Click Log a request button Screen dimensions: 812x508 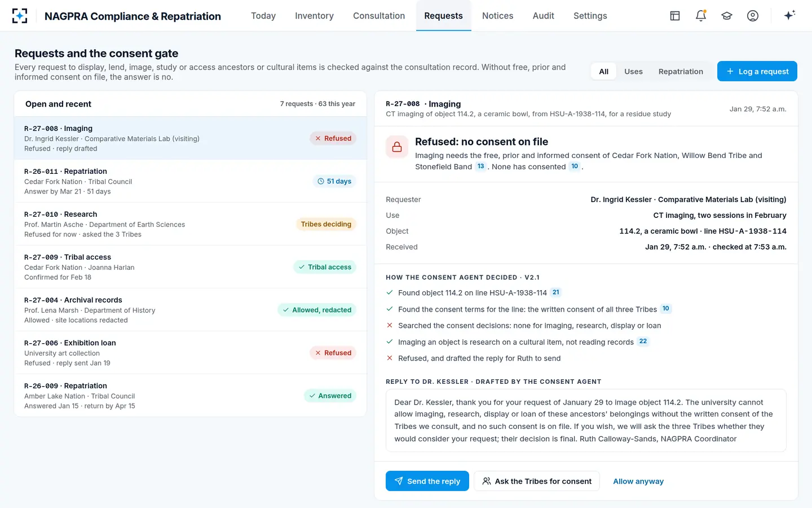(x=757, y=71)
